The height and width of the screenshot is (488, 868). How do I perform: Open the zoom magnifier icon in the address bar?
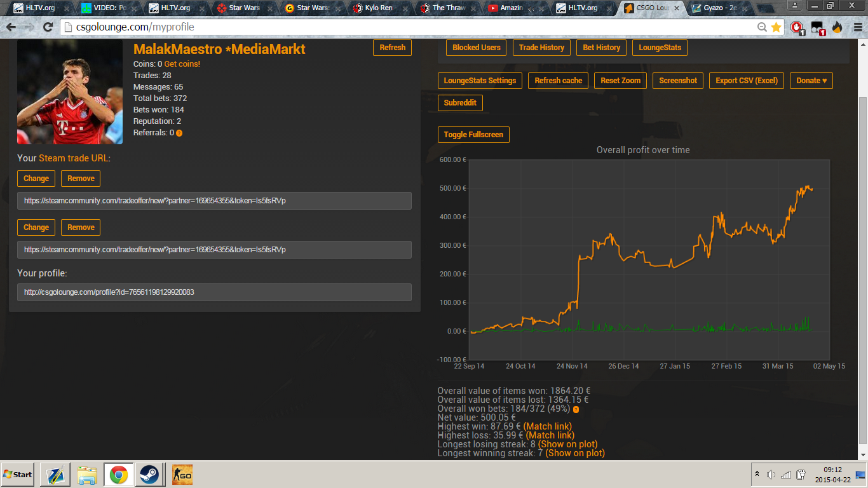click(x=762, y=27)
